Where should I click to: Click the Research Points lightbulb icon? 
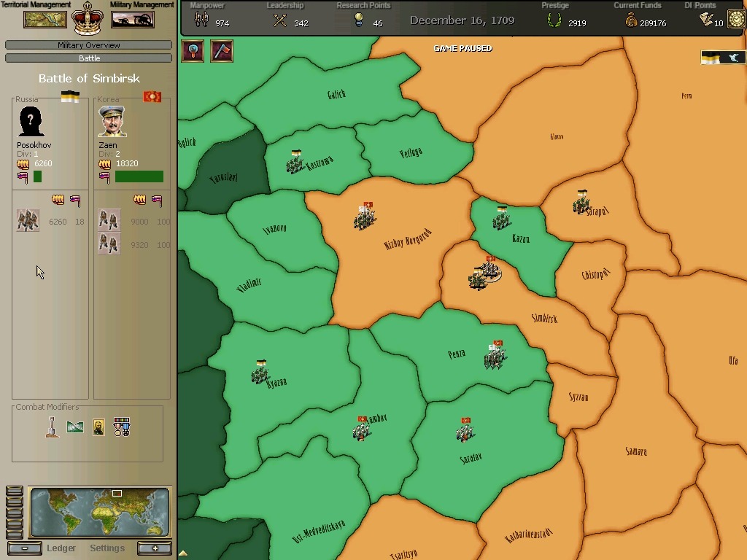tap(359, 20)
